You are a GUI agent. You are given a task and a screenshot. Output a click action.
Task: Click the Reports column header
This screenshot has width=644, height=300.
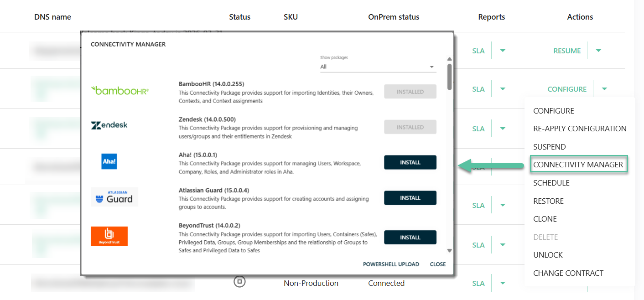tap(492, 17)
